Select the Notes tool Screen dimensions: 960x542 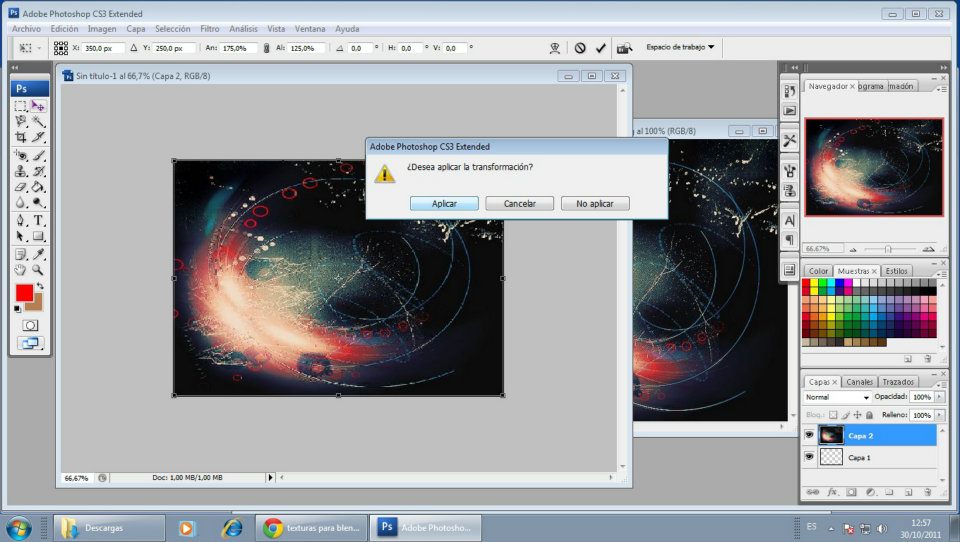click(x=21, y=254)
